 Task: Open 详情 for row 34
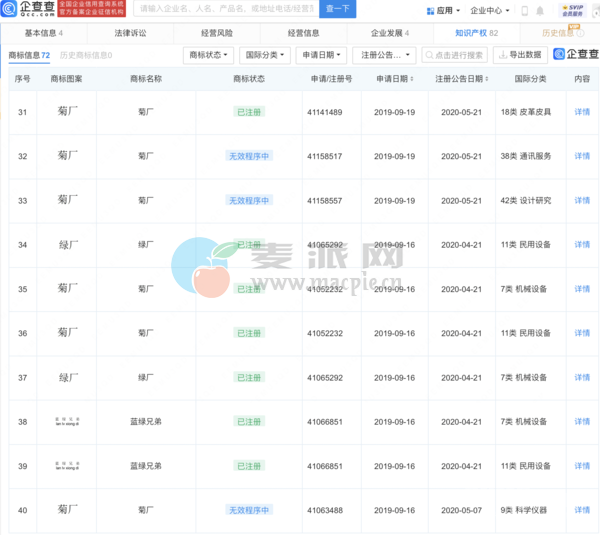pos(582,245)
